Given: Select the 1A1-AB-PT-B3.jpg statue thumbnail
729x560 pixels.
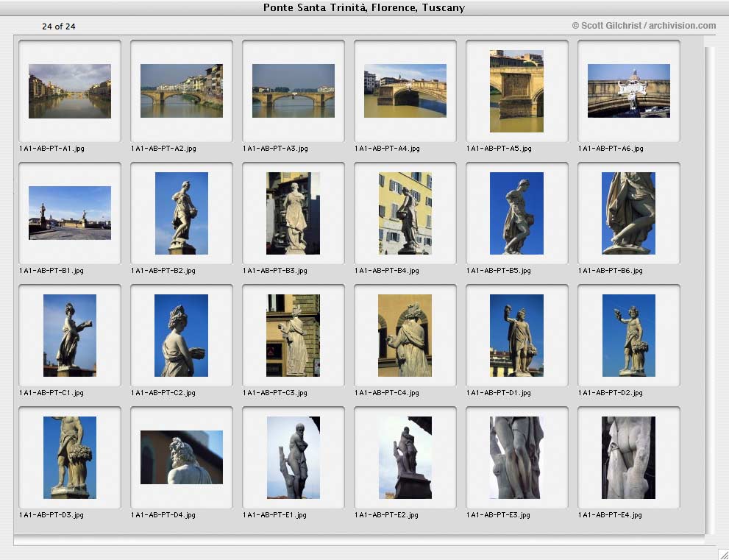Looking at the screenshot, I should 293,213.
